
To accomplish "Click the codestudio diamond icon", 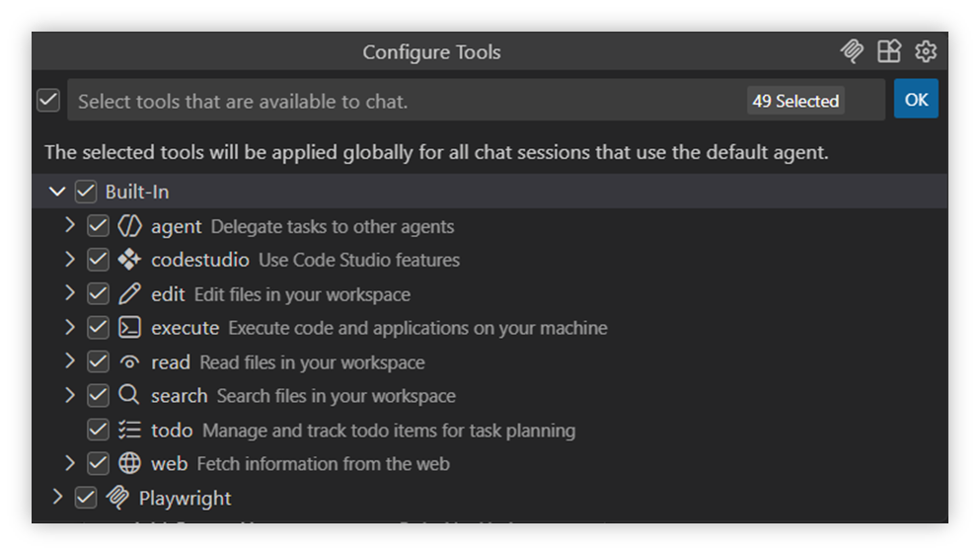I will pyautogui.click(x=130, y=260).
